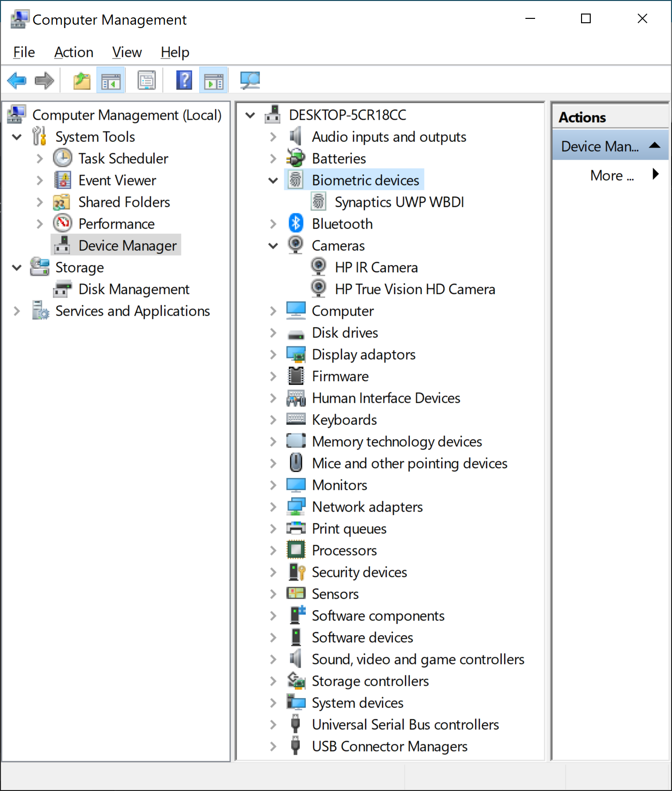Image resolution: width=672 pixels, height=791 pixels.
Task: Click the Help question mark icon
Action: (184, 80)
